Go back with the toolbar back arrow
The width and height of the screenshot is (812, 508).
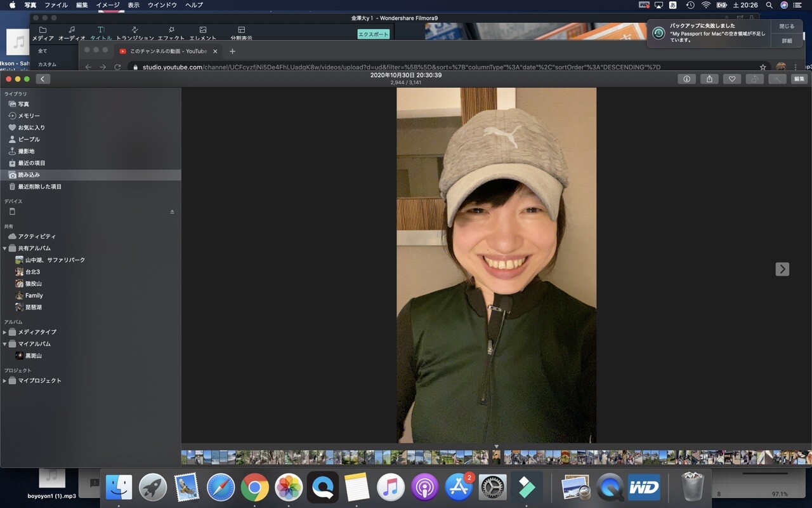[43, 79]
